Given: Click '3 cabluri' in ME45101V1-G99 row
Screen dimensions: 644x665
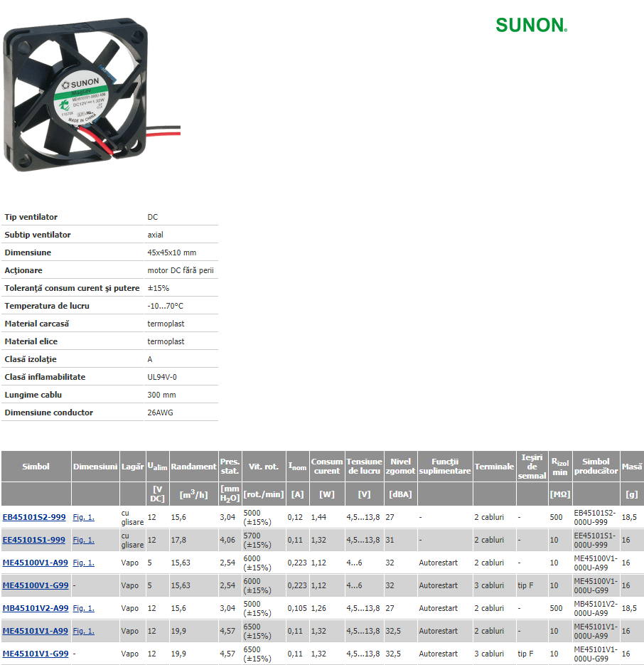Looking at the screenshot, I should [489, 654].
